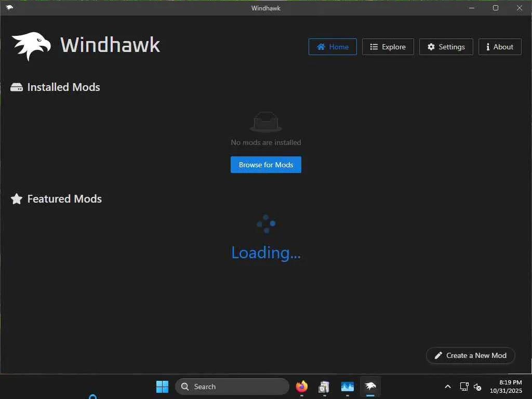Open the clock and date panel
This screenshot has height=399, width=532.
pos(506,387)
